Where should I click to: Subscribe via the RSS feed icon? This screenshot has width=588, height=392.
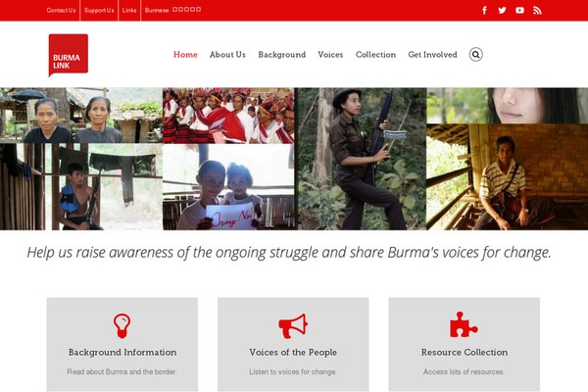(x=537, y=10)
